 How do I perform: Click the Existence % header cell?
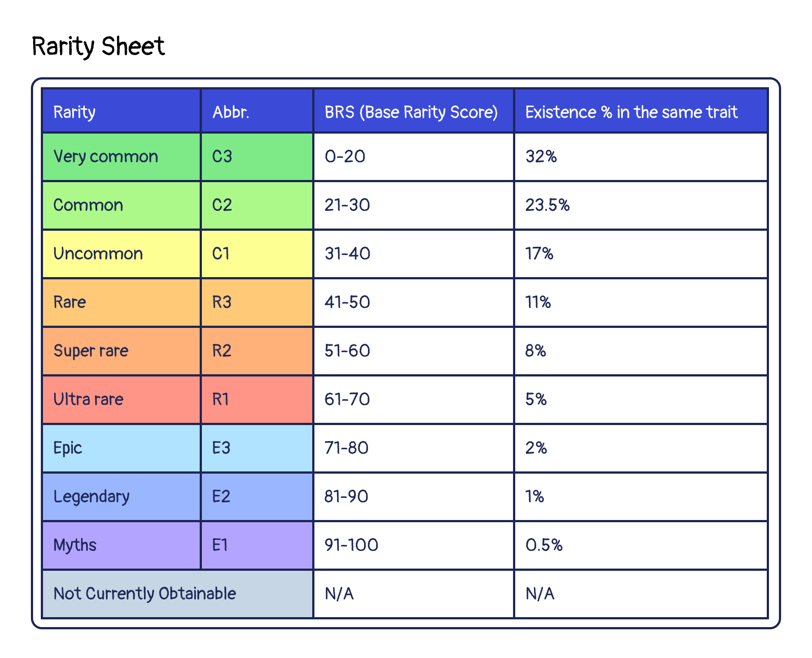641,111
